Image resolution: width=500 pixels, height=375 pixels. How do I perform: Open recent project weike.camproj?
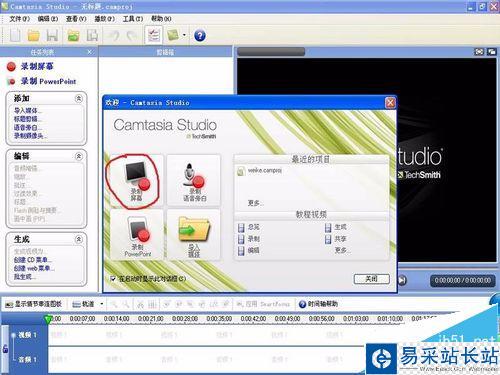click(x=260, y=171)
